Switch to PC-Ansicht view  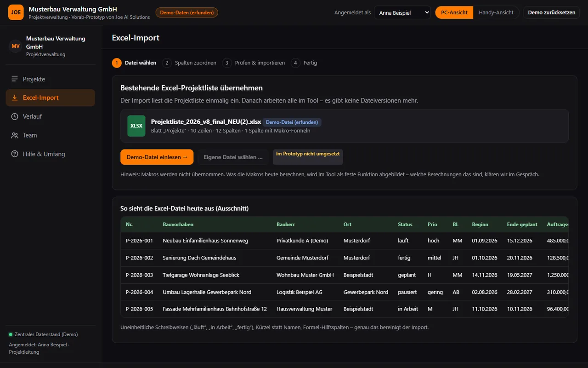coord(454,12)
